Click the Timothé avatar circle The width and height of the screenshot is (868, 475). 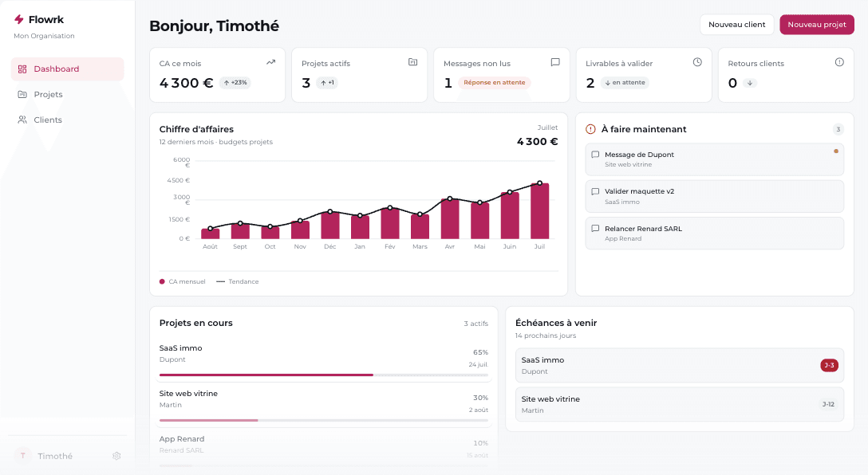pos(22,456)
